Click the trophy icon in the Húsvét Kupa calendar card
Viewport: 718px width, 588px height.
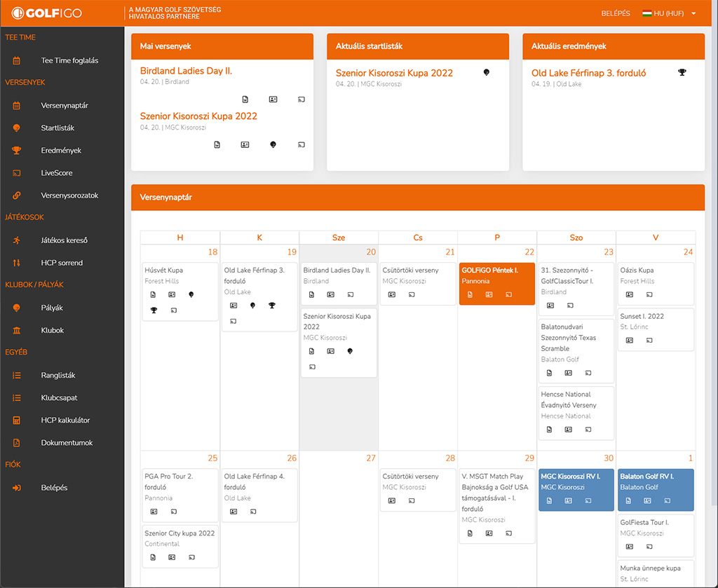(x=154, y=310)
